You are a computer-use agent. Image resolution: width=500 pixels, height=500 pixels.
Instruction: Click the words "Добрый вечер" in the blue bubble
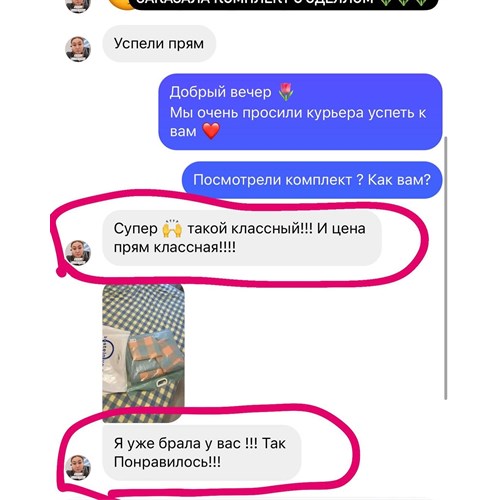(x=220, y=92)
